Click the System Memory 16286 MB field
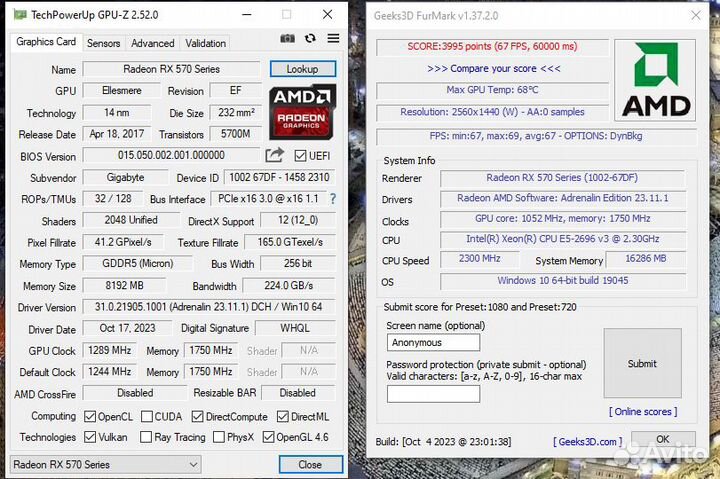Screen dimensions: 720x479 click(x=646, y=259)
